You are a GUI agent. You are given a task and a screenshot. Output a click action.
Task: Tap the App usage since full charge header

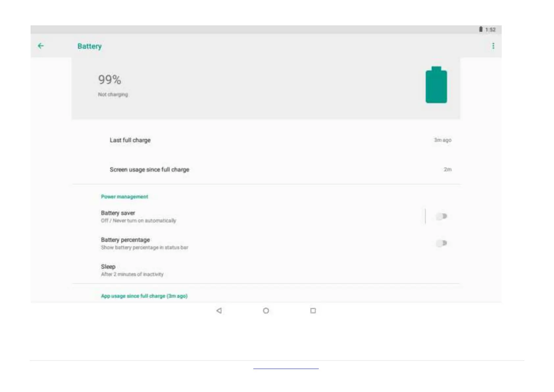[x=144, y=296]
